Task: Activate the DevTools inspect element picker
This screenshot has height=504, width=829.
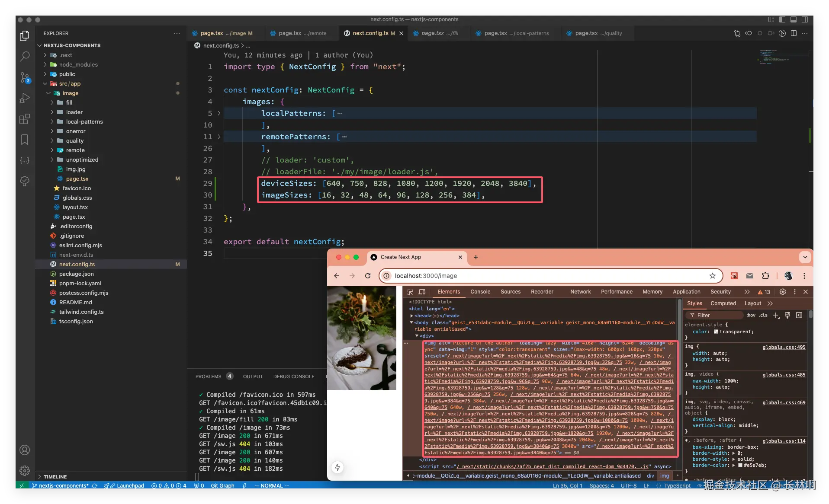Action: coord(410,292)
